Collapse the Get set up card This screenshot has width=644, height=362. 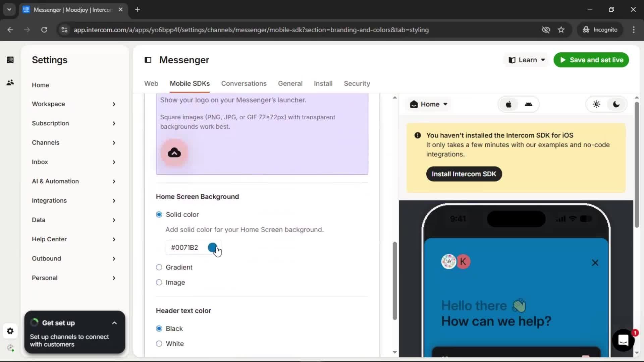[x=114, y=323]
